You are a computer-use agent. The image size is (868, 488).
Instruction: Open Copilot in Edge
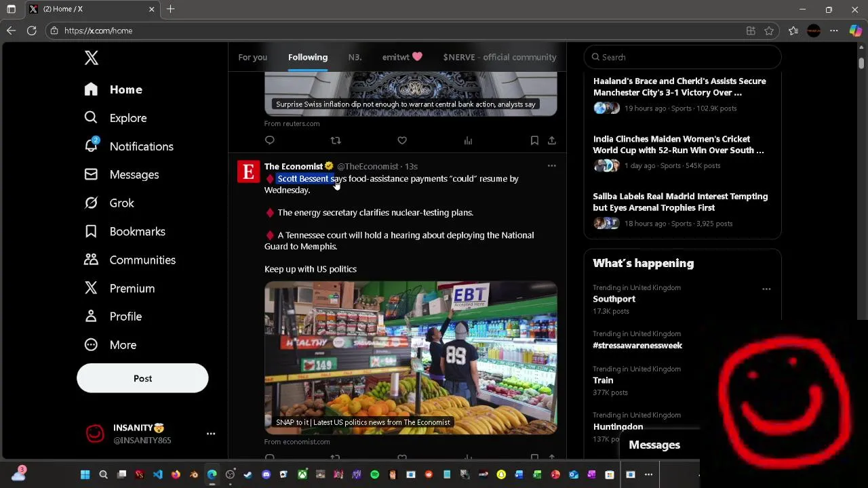coord(856,30)
